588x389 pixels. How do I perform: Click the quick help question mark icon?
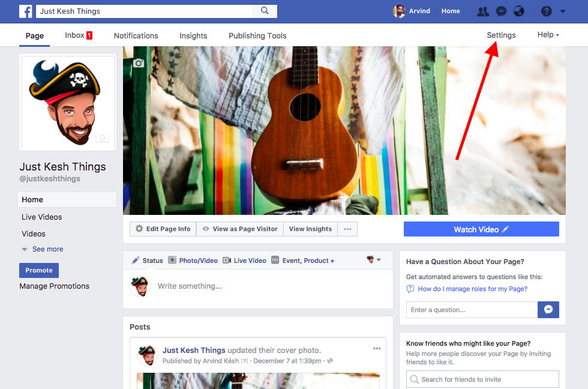point(546,11)
